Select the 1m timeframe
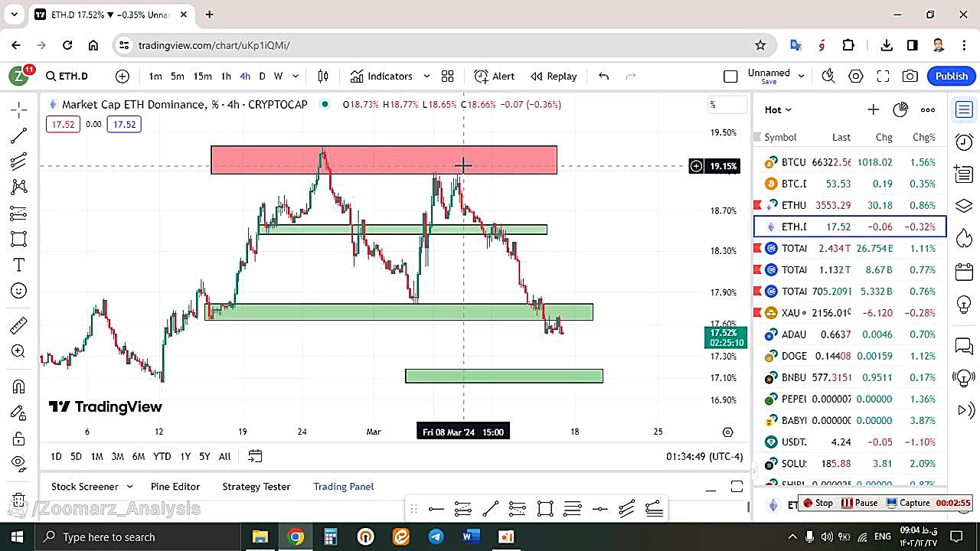The height and width of the screenshot is (551, 980). pyautogui.click(x=155, y=76)
